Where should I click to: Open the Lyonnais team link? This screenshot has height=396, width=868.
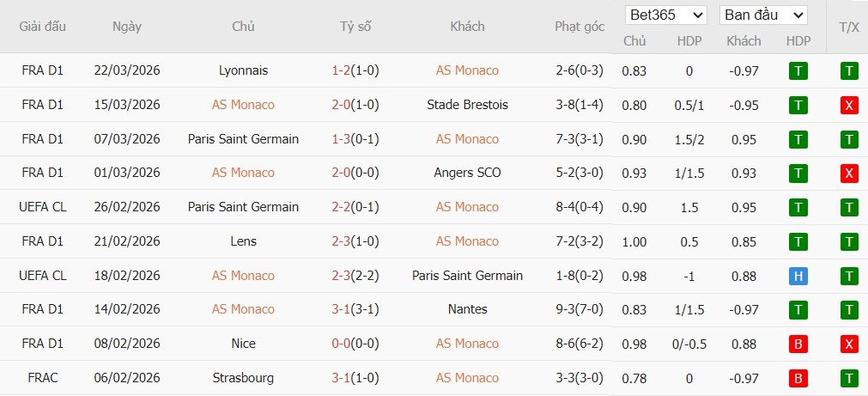click(x=243, y=70)
